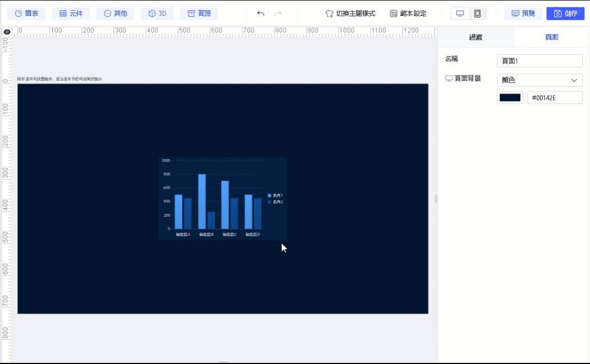The width and height of the screenshot is (590, 364).
Task: Open the 其他 menu
Action: pyautogui.click(x=115, y=14)
